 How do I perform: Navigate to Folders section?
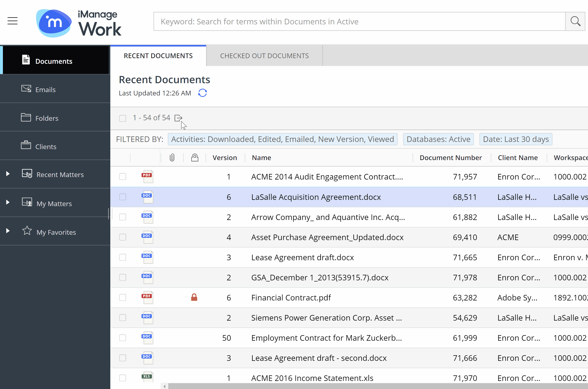pos(47,118)
